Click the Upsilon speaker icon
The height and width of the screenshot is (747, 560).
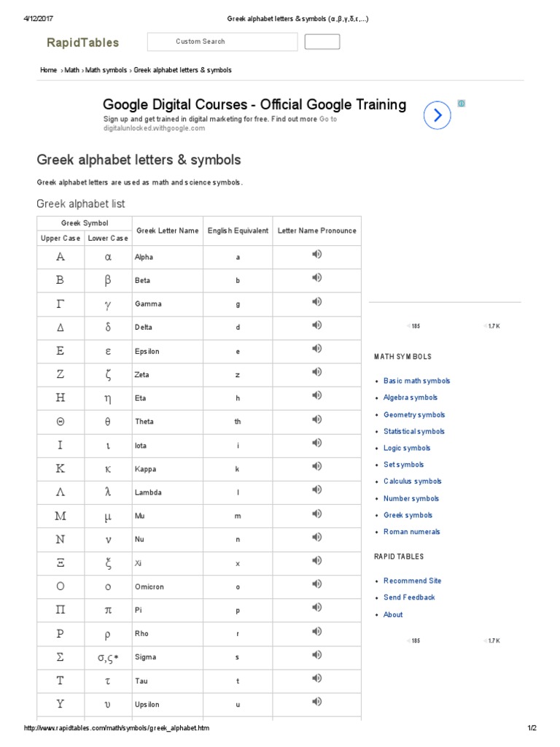(316, 702)
